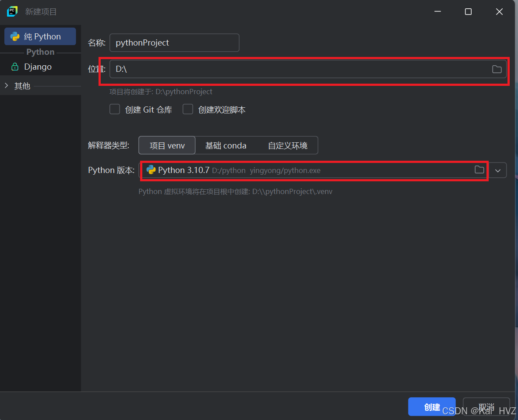Click the 解释器类型 label
Screen dimensions: 518x420
(x=109, y=145)
